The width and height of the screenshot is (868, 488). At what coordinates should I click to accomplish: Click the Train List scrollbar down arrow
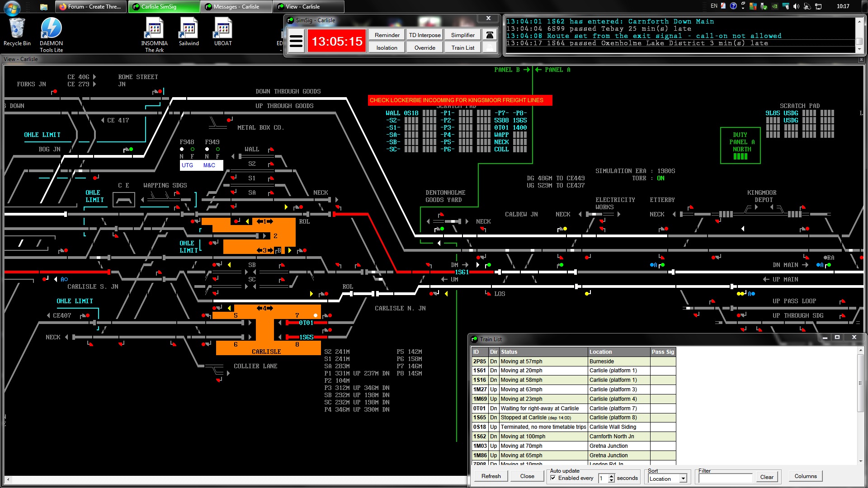coord(860,461)
